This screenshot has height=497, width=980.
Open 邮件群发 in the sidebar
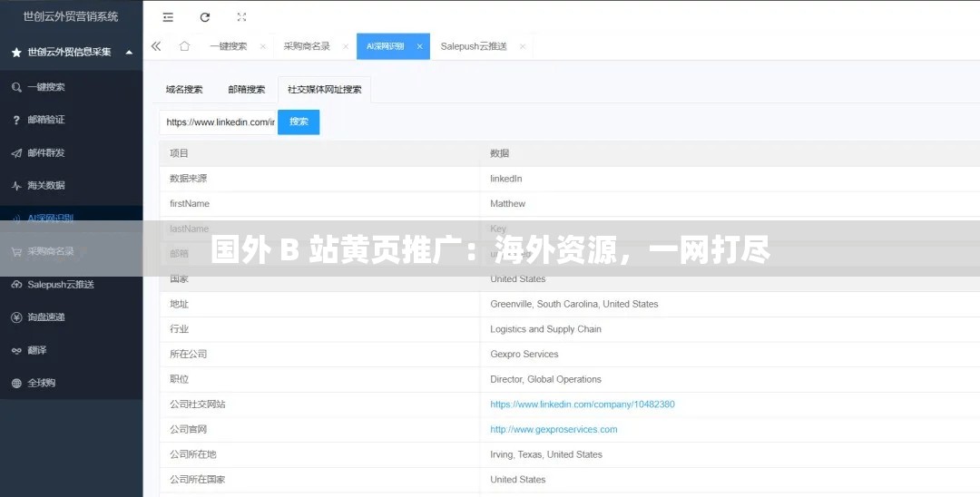click(46, 153)
